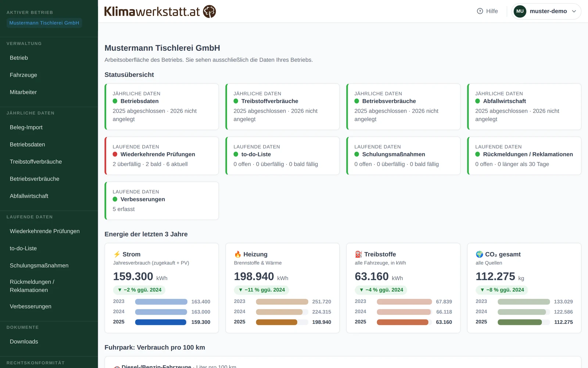
Task: Click the Hilfe question mark icon
Action: (480, 11)
